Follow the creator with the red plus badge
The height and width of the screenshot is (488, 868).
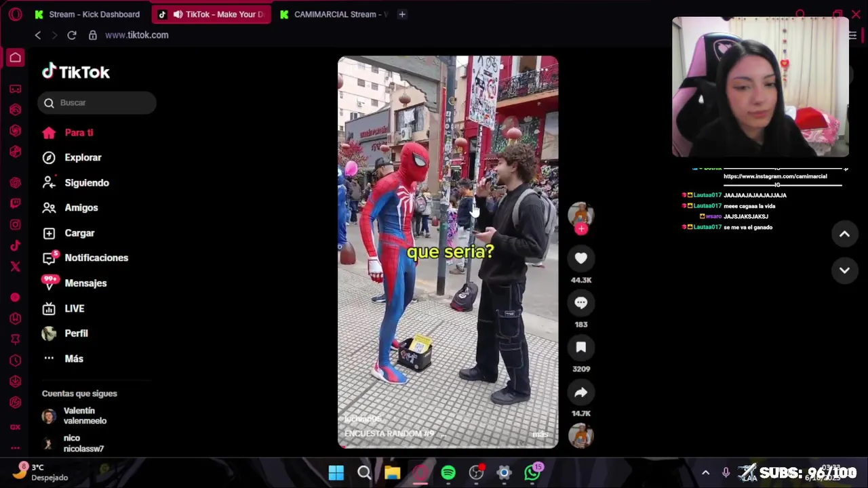(x=581, y=229)
